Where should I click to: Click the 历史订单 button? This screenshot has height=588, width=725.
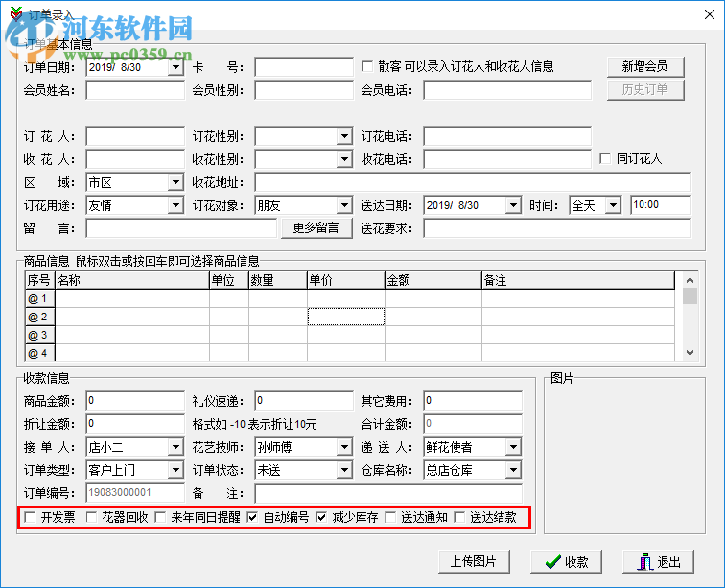point(645,90)
